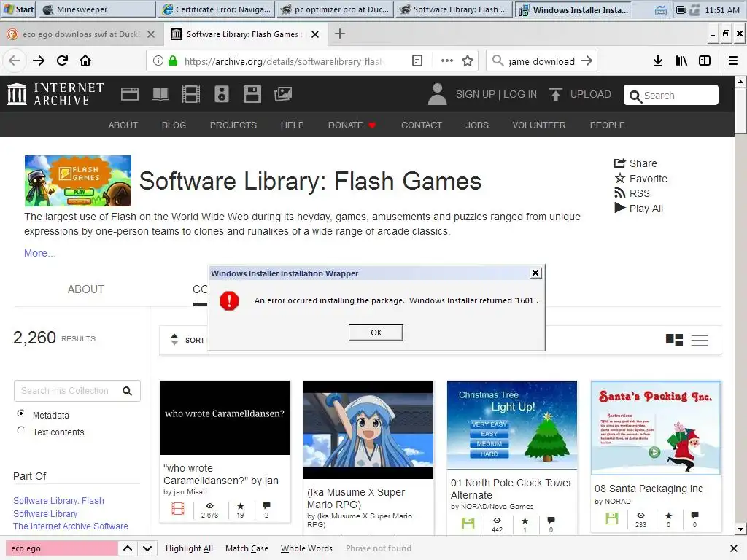This screenshot has width=747, height=560.
Task: Open the Archive web section icon
Action: tap(130, 94)
